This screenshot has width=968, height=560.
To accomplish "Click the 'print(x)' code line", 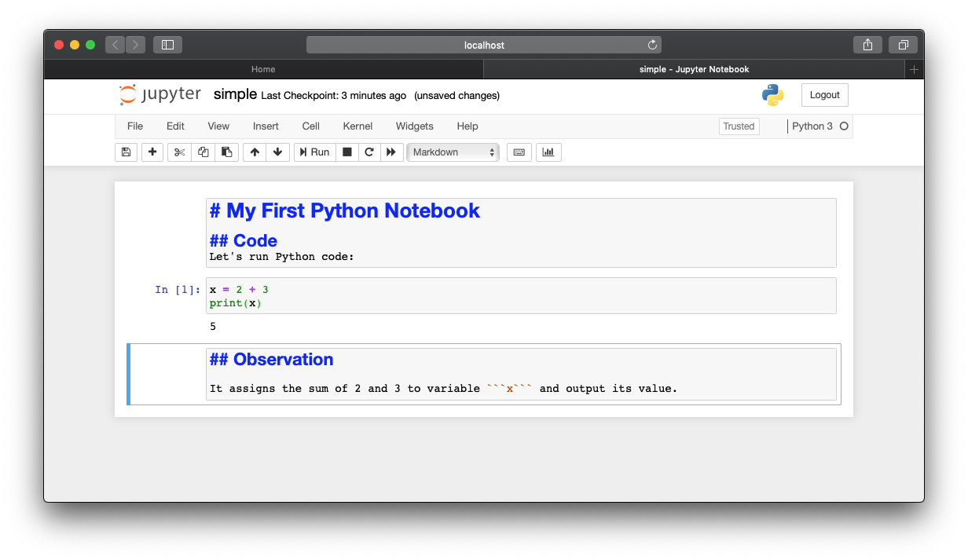I will (236, 303).
